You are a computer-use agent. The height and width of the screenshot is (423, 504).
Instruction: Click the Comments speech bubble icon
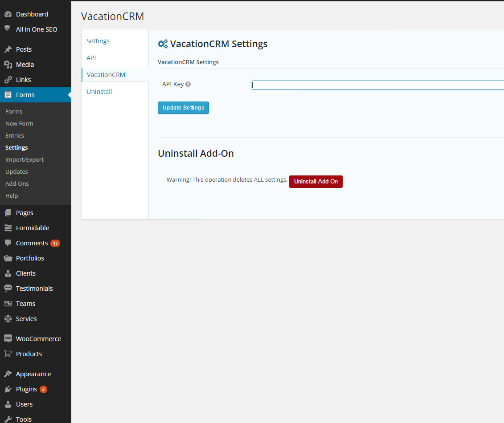point(8,243)
